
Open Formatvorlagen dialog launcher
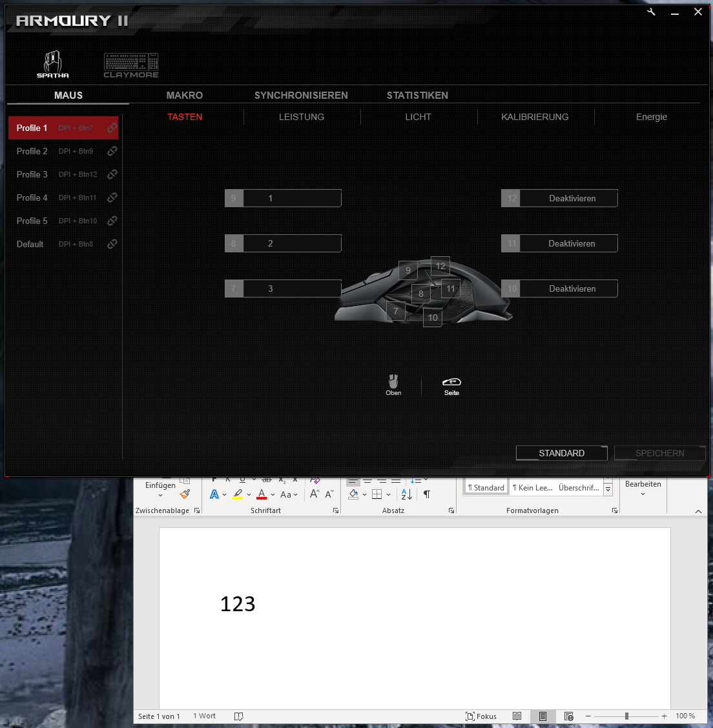615,511
